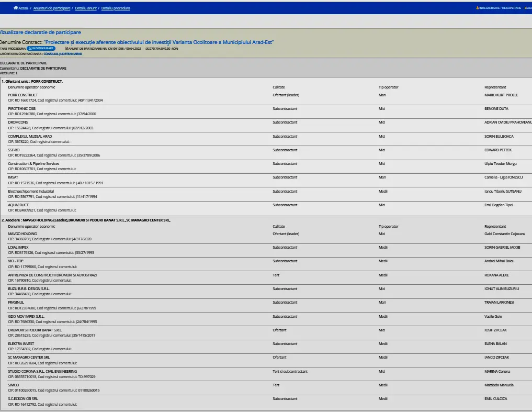
Task: Click the VIO - TOP operator name
Action: (16, 261)
